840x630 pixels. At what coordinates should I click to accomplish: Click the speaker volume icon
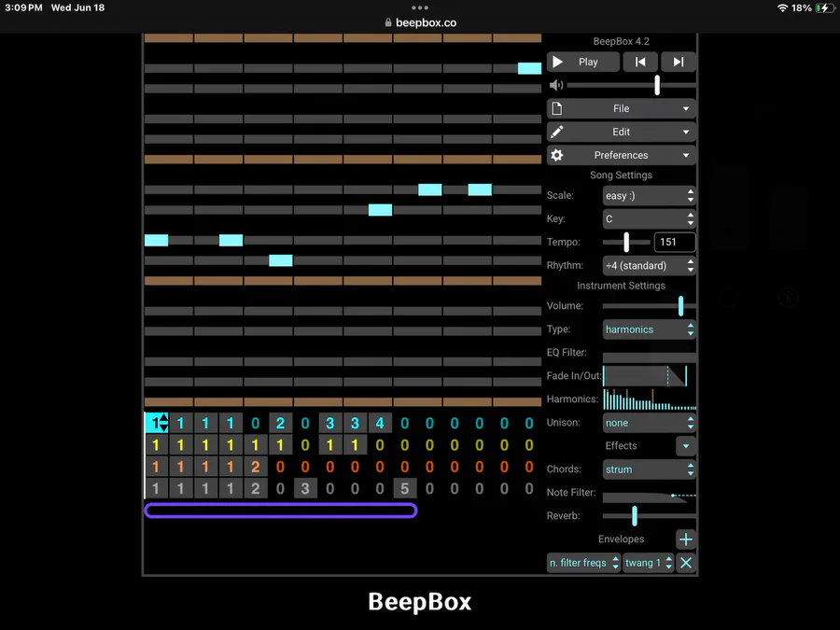pos(556,85)
